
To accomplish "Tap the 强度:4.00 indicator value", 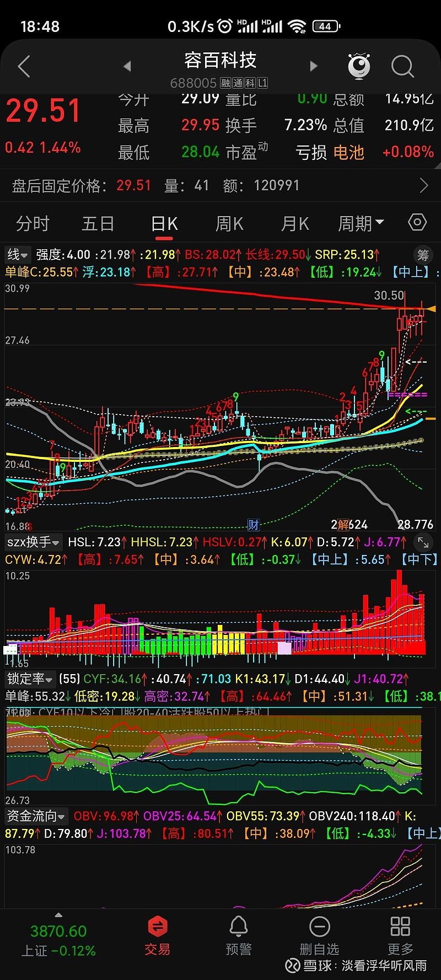I will (x=63, y=255).
